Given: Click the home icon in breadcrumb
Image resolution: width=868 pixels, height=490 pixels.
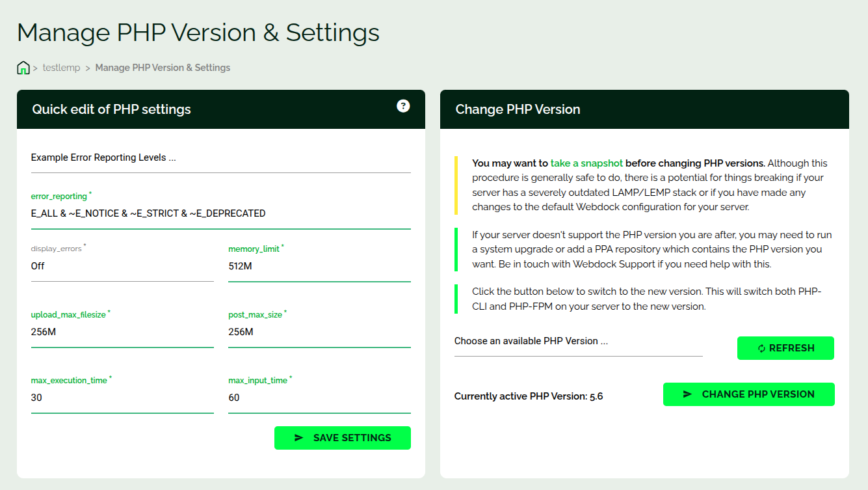Looking at the screenshot, I should pyautogui.click(x=23, y=68).
